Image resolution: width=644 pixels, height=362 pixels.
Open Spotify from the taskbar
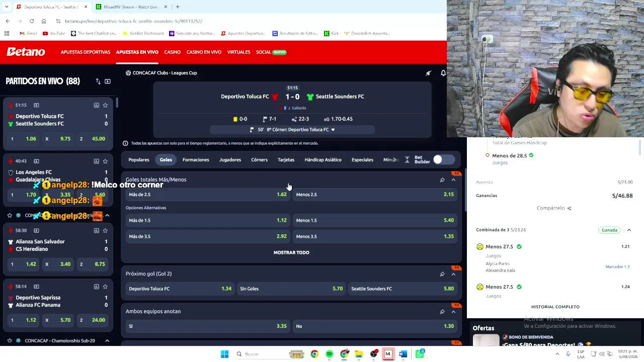coord(329,354)
